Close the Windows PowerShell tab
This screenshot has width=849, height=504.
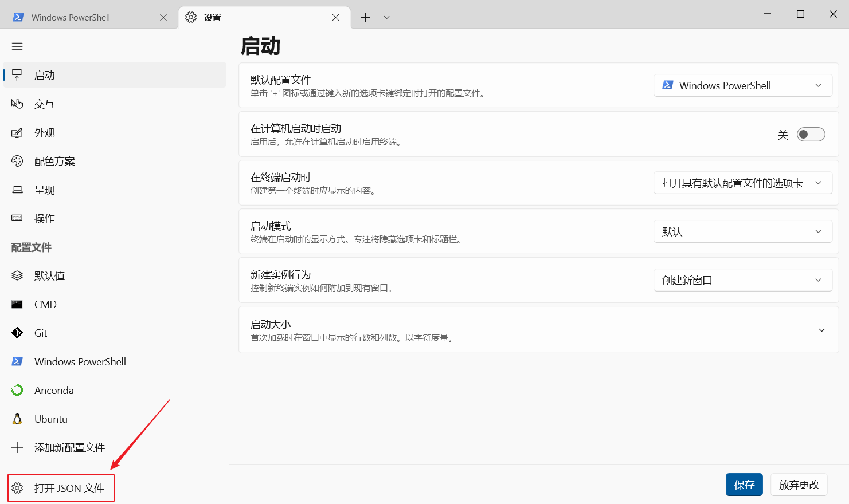click(x=163, y=17)
